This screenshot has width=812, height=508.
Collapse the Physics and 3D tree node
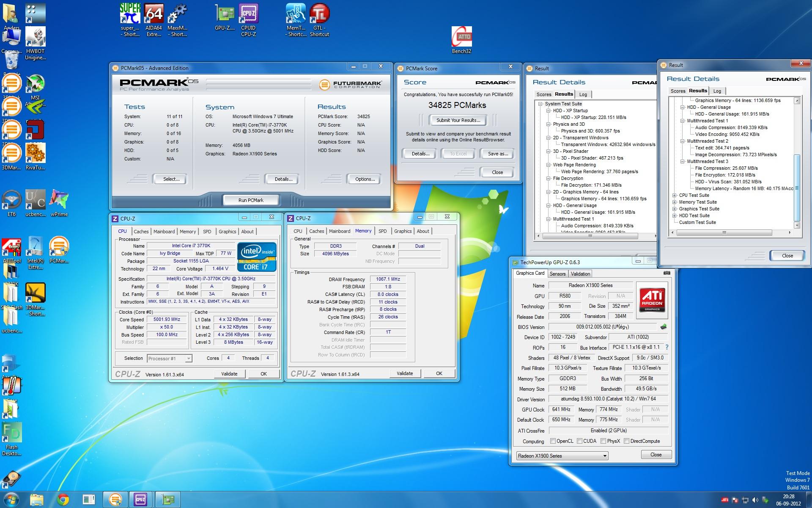click(548, 124)
